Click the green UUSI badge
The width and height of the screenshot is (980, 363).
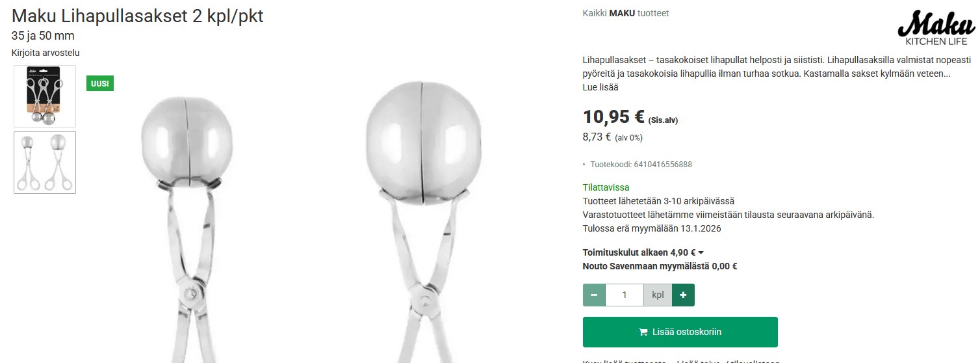[x=100, y=83]
